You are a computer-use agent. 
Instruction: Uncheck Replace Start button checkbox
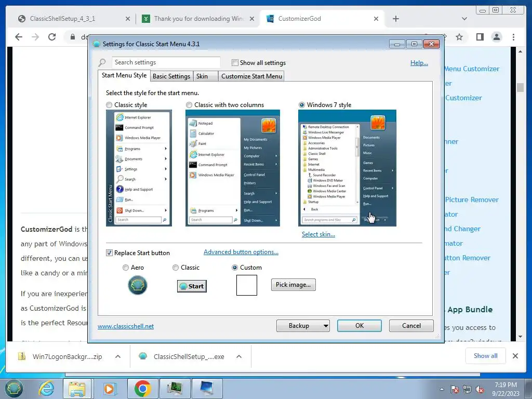click(x=109, y=253)
